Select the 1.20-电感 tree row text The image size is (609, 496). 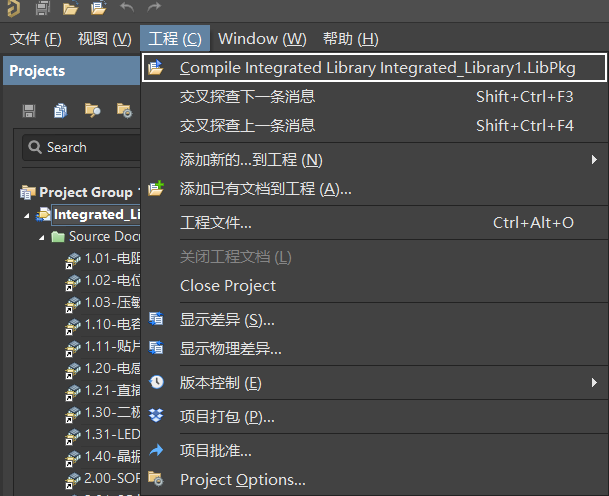tap(112, 369)
